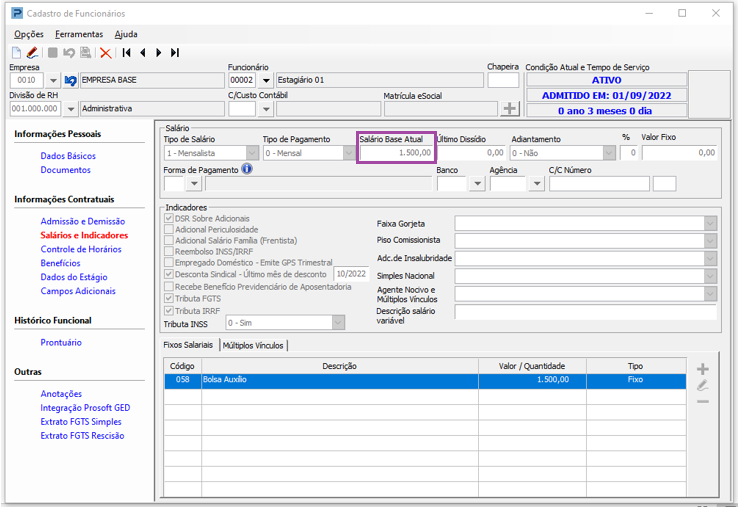Go to the first record
The width and height of the screenshot is (738, 508).
pyautogui.click(x=127, y=52)
